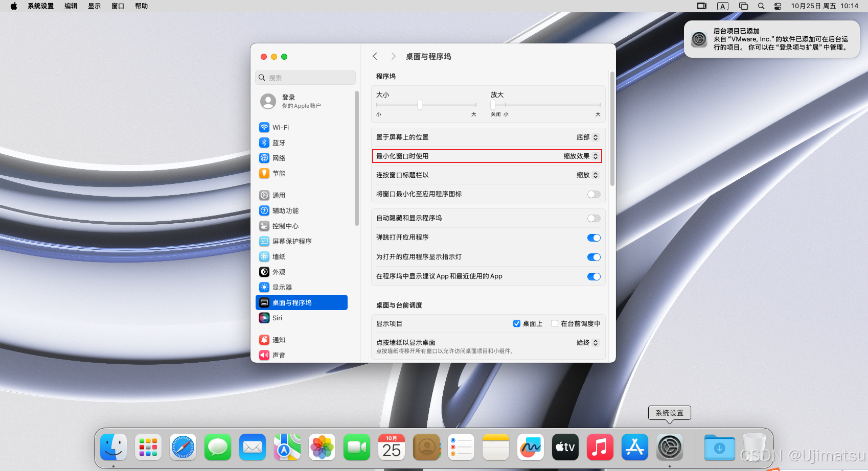Check the 在台前调度中 checkbox
The width and height of the screenshot is (868, 471).
[x=555, y=323]
